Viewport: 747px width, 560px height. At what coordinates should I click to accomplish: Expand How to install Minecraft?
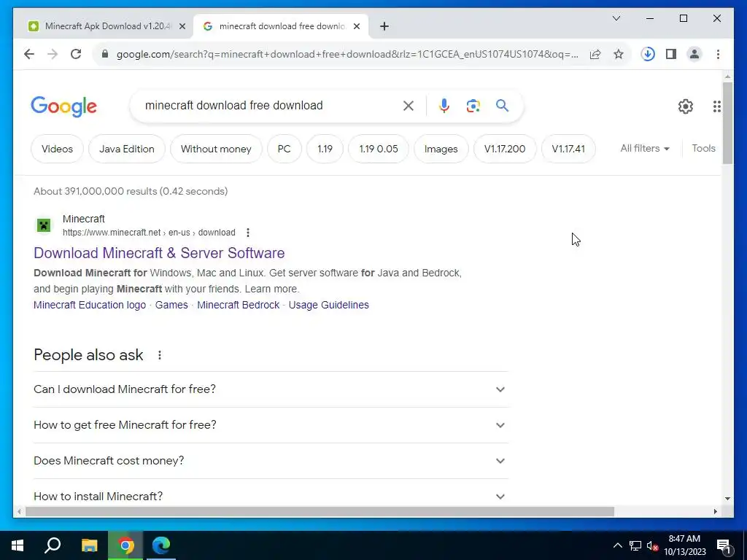tap(271, 496)
